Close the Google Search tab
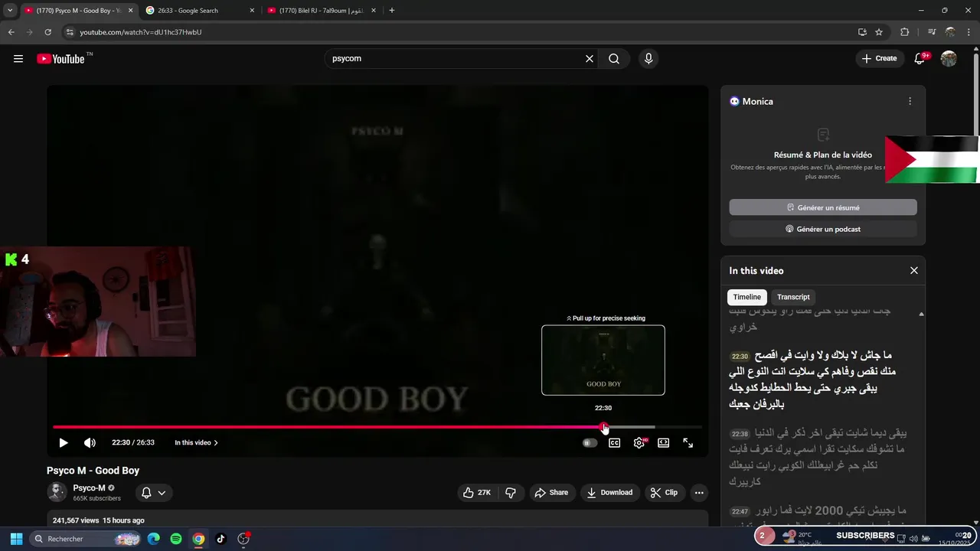Viewport: 980px width, 551px height. (252, 11)
